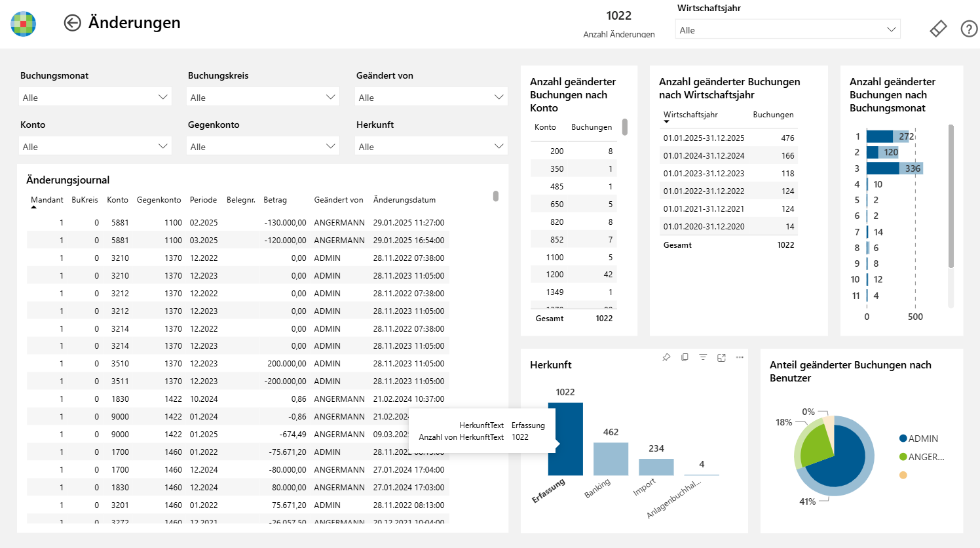Click the sort arrow under Mandant column

(x=34, y=207)
